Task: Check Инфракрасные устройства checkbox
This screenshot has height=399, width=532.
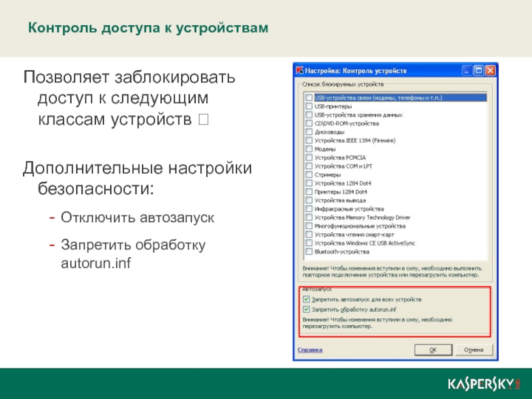Action: click(x=309, y=209)
